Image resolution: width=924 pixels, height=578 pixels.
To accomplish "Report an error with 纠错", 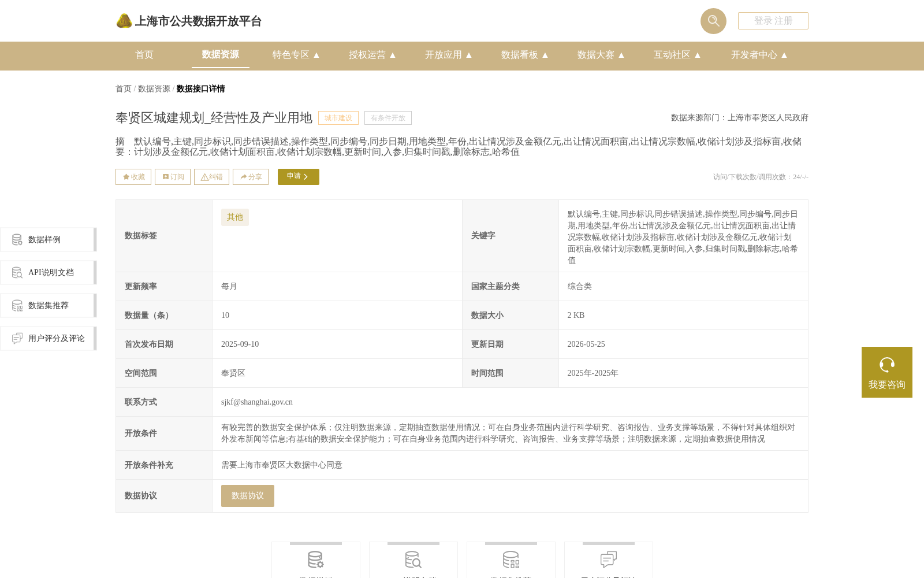I will tap(211, 177).
